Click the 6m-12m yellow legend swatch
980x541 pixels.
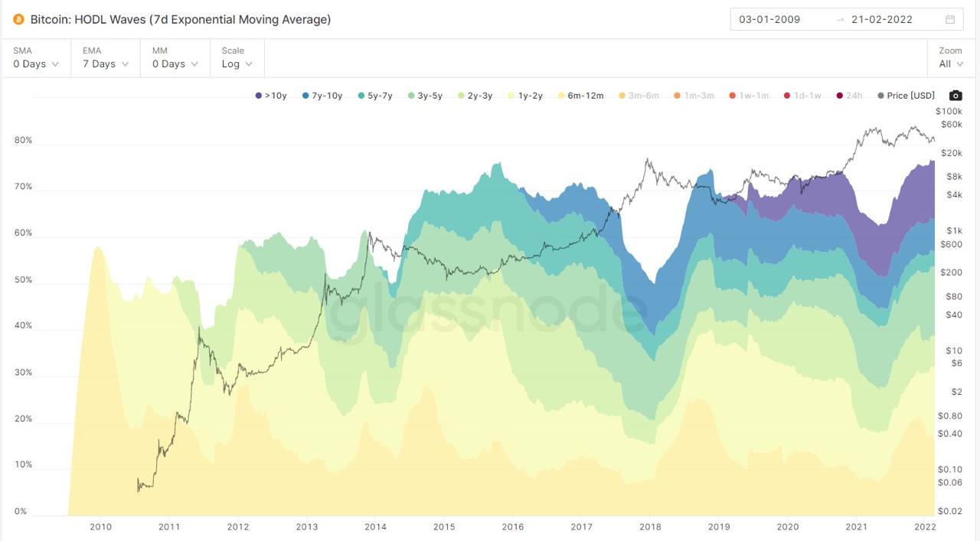[560, 96]
